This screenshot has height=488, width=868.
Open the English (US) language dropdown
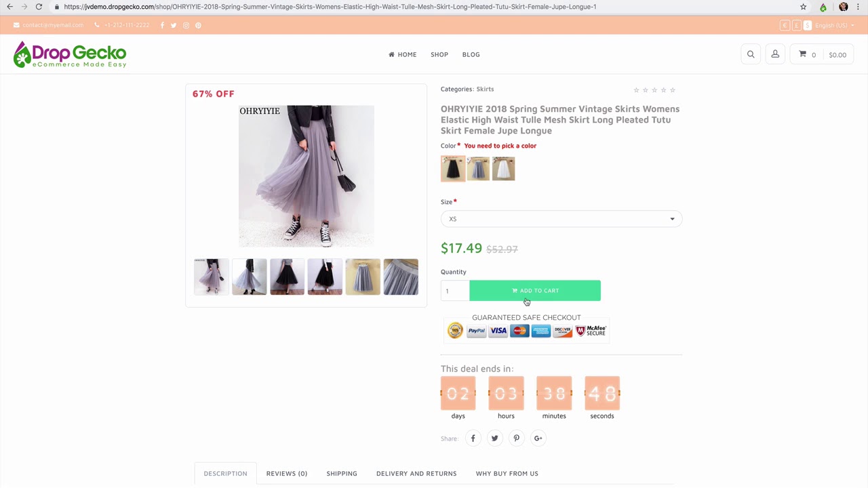[835, 25]
